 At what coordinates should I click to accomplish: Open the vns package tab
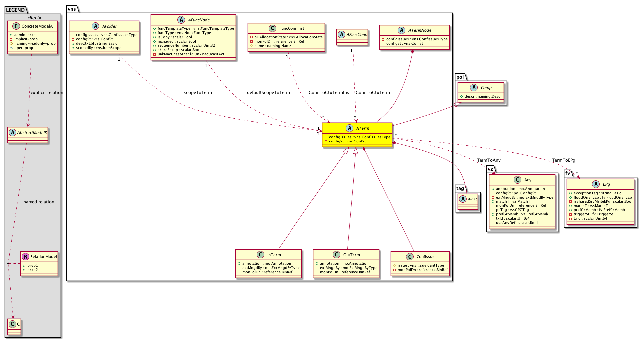72,9
